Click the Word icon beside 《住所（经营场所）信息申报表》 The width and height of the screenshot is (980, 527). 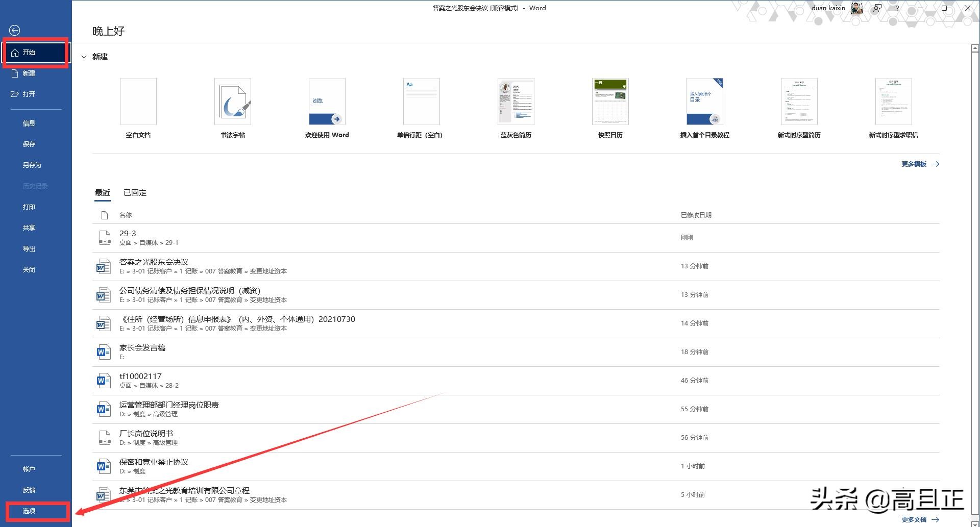104,323
